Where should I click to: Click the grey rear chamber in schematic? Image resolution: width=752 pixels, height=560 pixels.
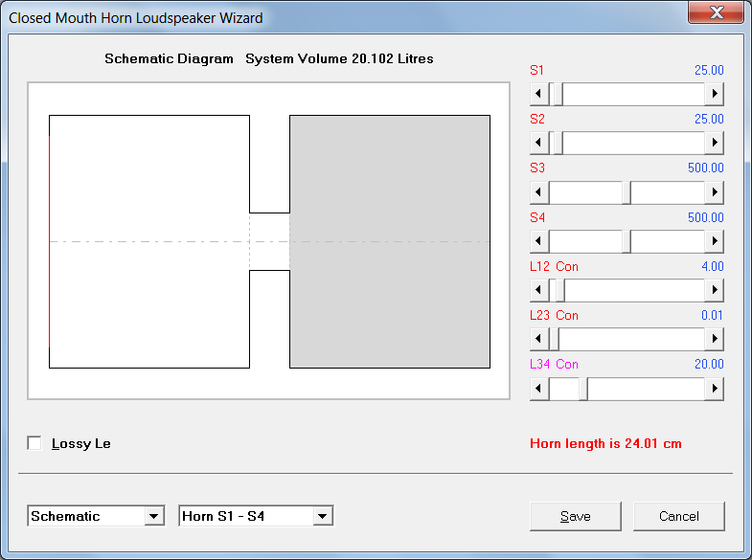pyautogui.click(x=390, y=241)
